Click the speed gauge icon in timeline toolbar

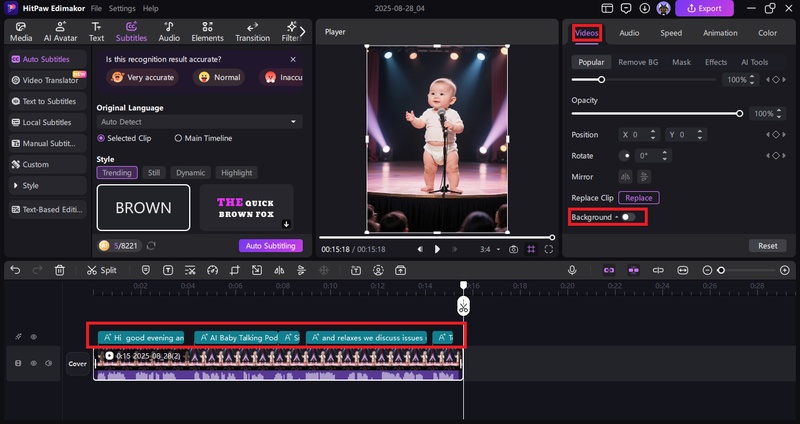coord(212,270)
